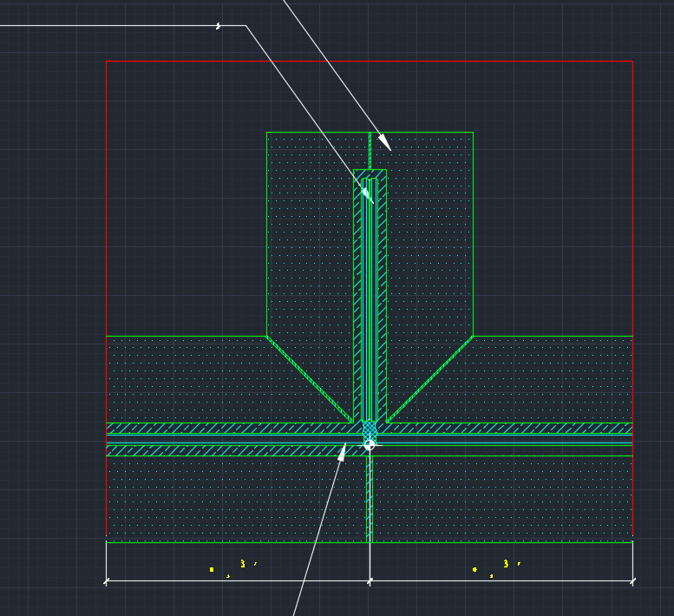Select the right yellow dimension text
Screen dimensions: 674x616
pyautogui.click(x=496, y=568)
